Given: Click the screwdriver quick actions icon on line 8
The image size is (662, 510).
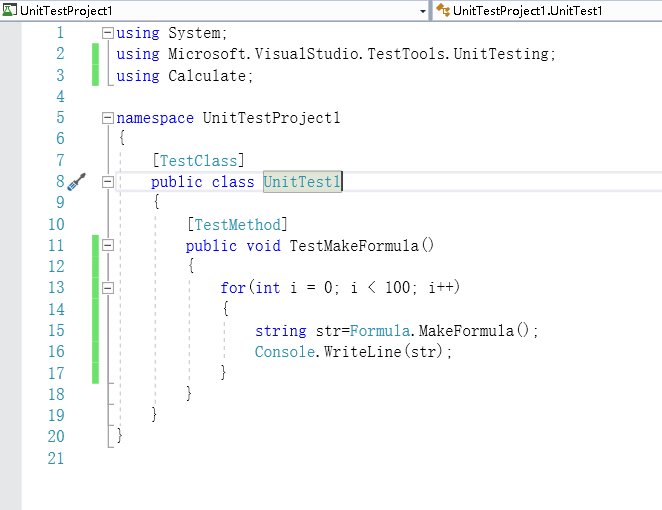Looking at the screenshot, I should click(x=76, y=182).
